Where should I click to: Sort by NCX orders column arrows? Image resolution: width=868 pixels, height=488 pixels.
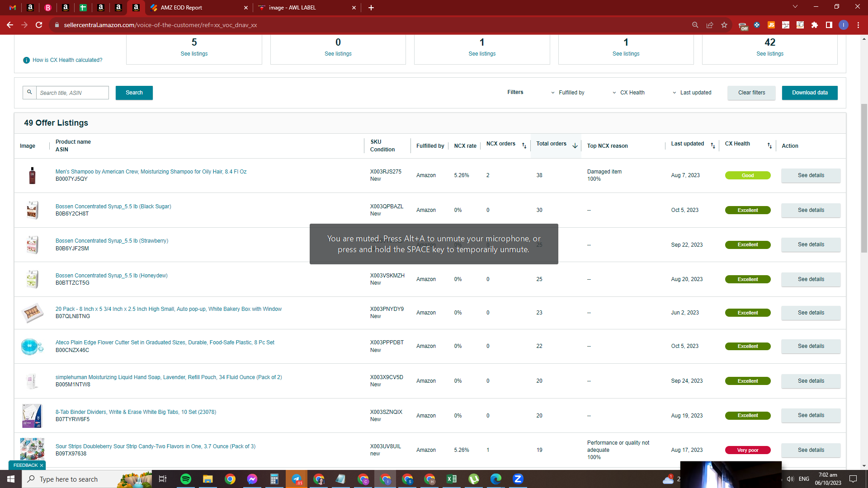(524, 145)
